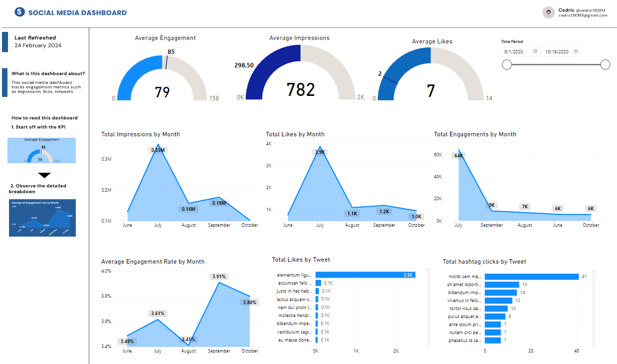Click the Time Period slider track
Viewport: 617px width, 364px height.
[x=556, y=64]
